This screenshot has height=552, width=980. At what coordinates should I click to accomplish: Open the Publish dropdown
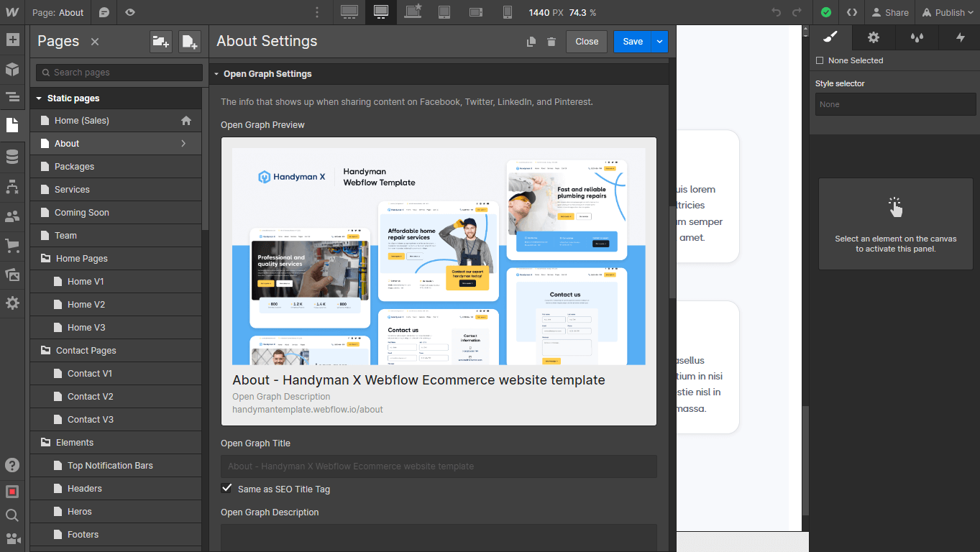pos(948,12)
